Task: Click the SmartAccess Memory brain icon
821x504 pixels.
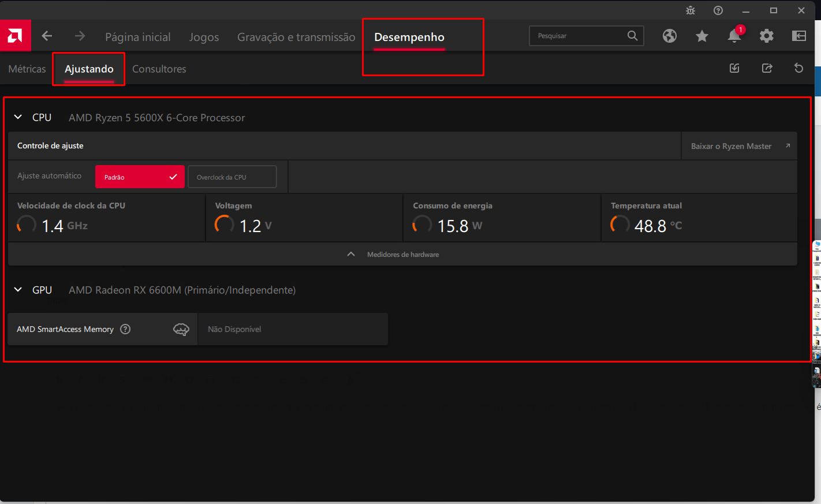Action: (181, 329)
